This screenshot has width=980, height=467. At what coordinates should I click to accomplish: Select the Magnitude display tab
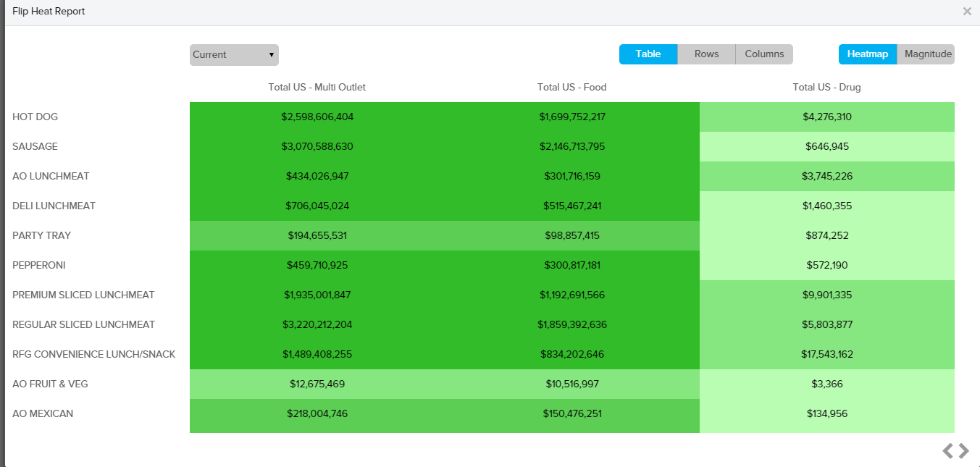click(x=927, y=54)
